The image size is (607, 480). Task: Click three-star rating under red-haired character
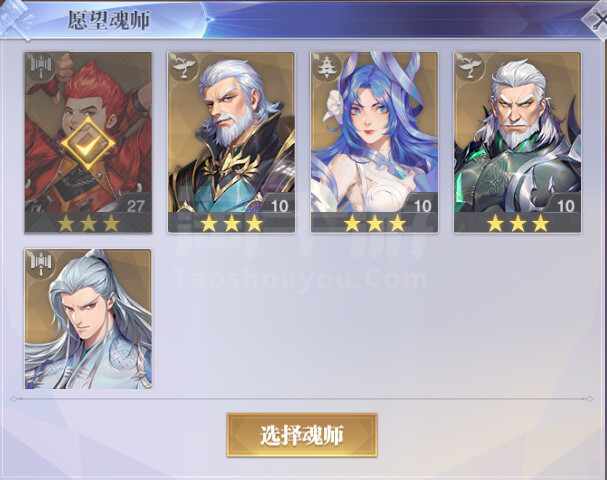[88, 223]
